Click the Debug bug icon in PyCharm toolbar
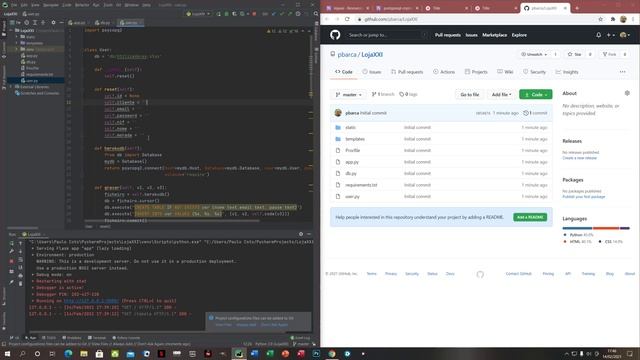This screenshot has height=360, width=640. 227,14
